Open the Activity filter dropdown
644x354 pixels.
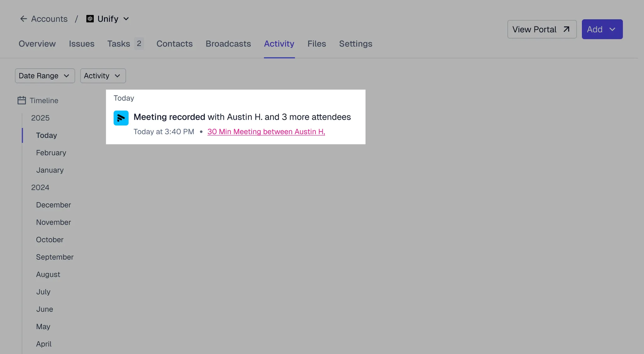click(103, 76)
